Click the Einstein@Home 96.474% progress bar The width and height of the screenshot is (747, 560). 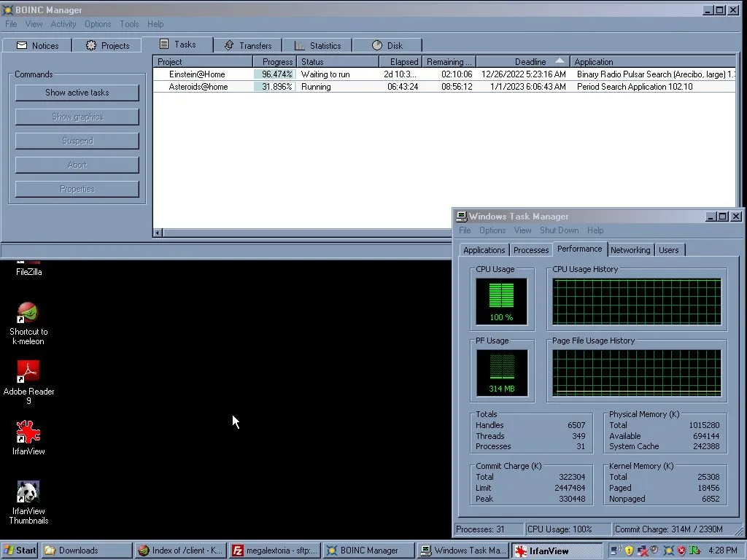pyautogui.click(x=275, y=74)
